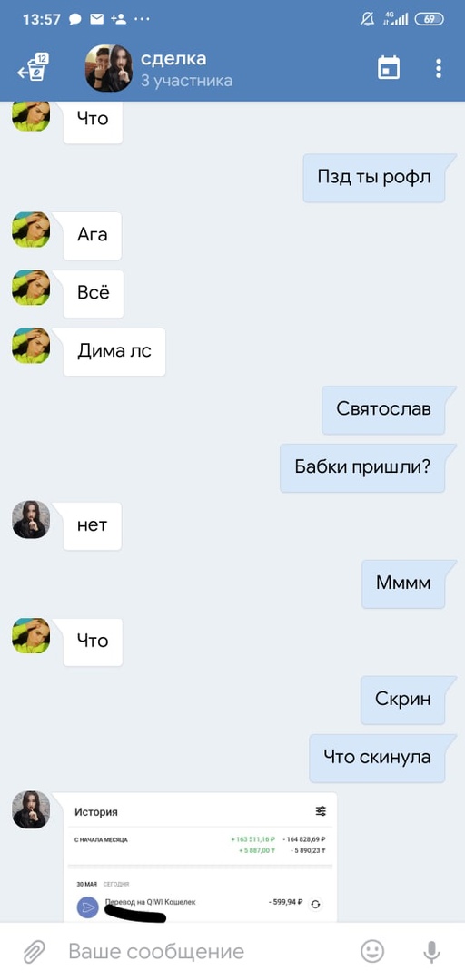Open the QIWI history screenshot image
This screenshot has width=465, height=980.
[201, 857]
